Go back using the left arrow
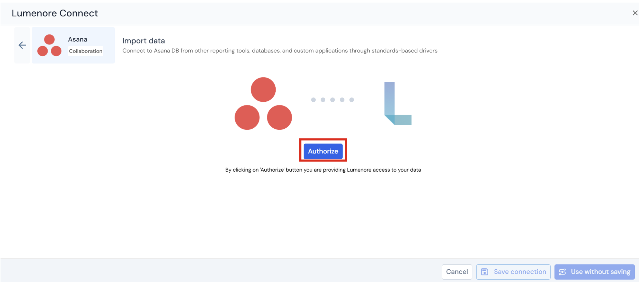The height and width of the screenshot is (283, 644). click(x=22, y=45)
